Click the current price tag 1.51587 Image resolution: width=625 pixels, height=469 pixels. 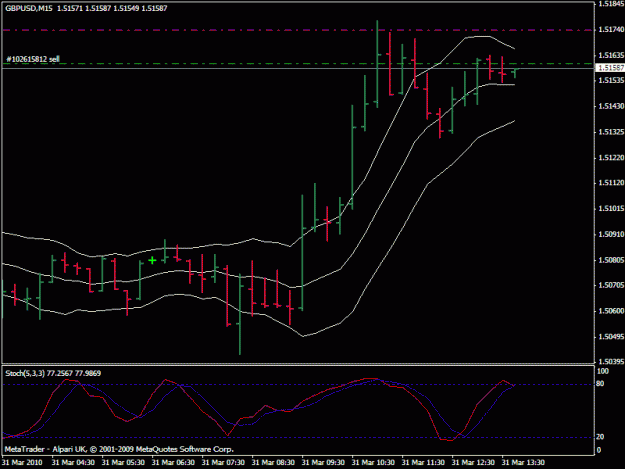(610, 68)
